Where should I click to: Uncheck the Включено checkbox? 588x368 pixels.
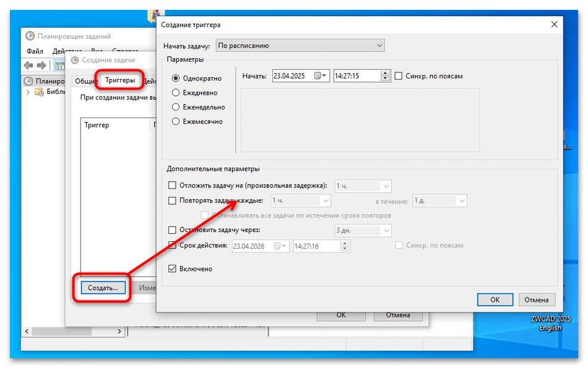tap(172, 268)
